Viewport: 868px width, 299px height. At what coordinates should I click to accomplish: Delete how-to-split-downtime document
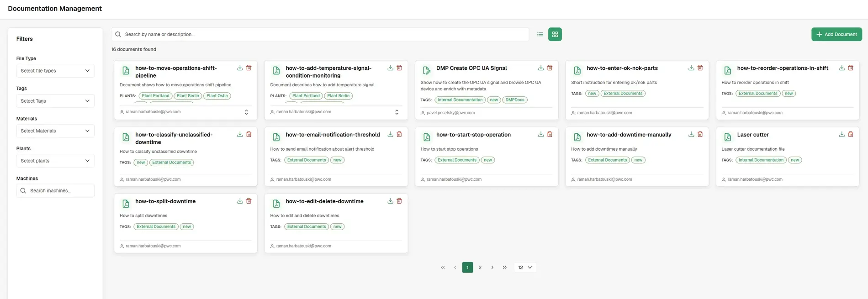coord(249,201)
